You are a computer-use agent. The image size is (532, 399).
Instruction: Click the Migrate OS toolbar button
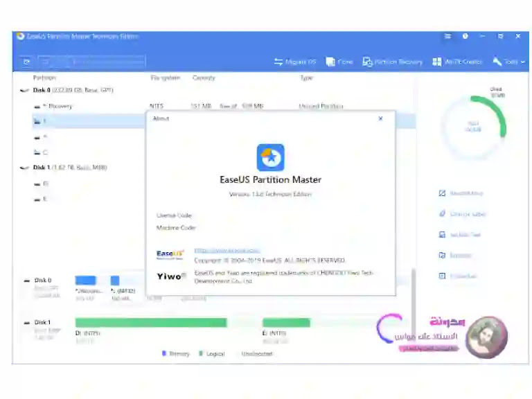coord(295,62)
